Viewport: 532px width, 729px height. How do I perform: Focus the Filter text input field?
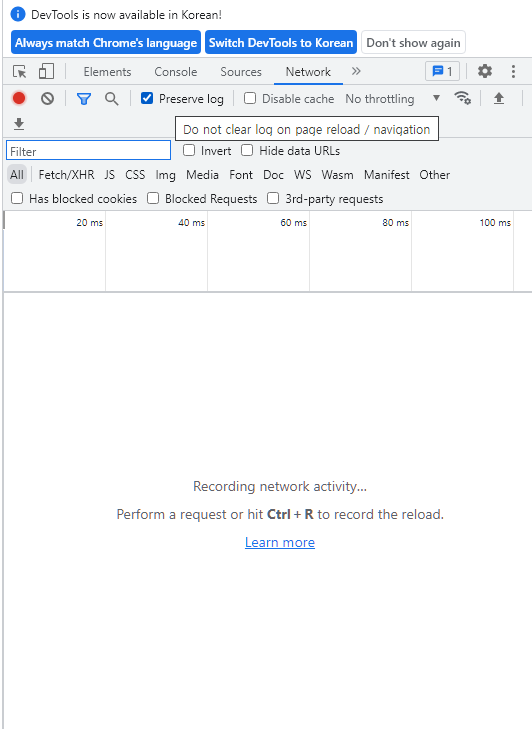pyautogui.click(x=88, y=151)
